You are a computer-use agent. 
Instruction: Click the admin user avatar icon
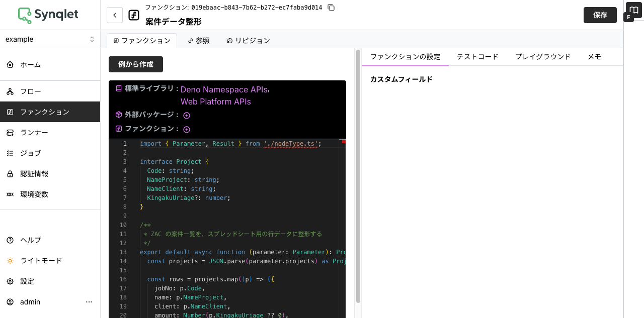[x=10, y=302]
